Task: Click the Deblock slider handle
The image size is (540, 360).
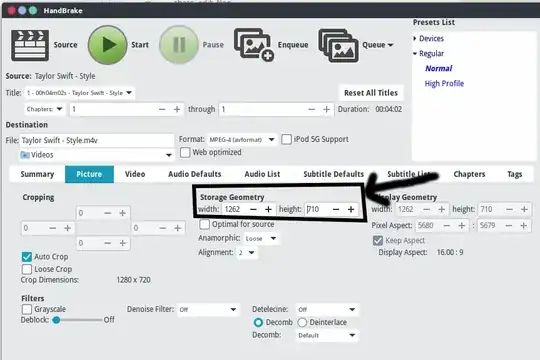Action: pyautogui.click(x=56, y=320)
